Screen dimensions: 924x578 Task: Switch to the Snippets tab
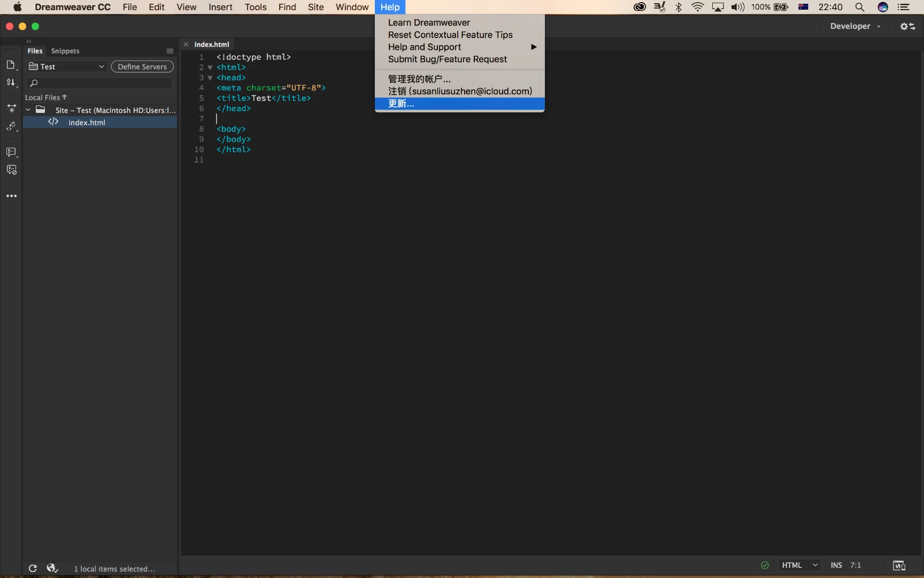(x=65, y=51)
